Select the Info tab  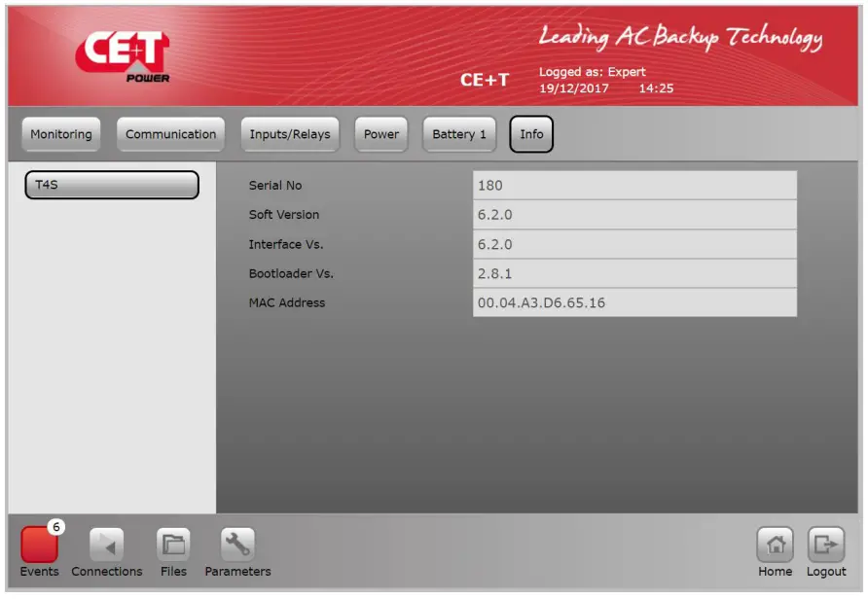coord(531,134)
